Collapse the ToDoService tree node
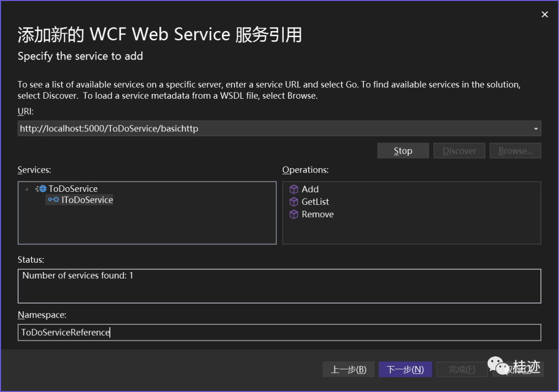 [x=26, y=189]
